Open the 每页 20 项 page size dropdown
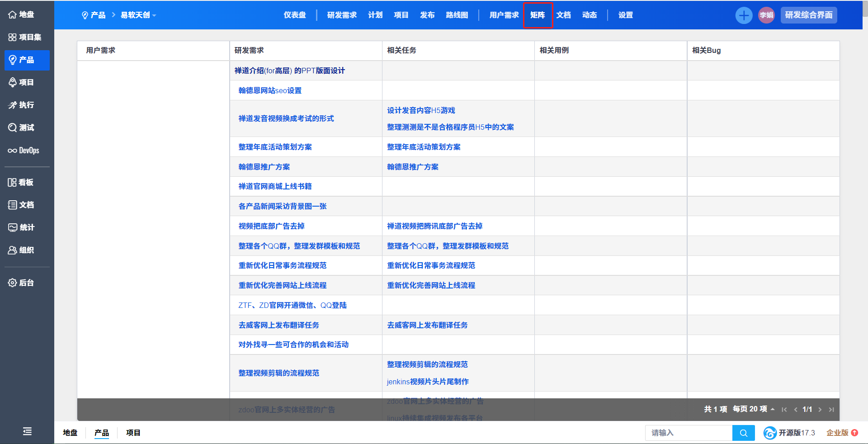Screen dimensions: 868x444 click(x=753, y=409)
